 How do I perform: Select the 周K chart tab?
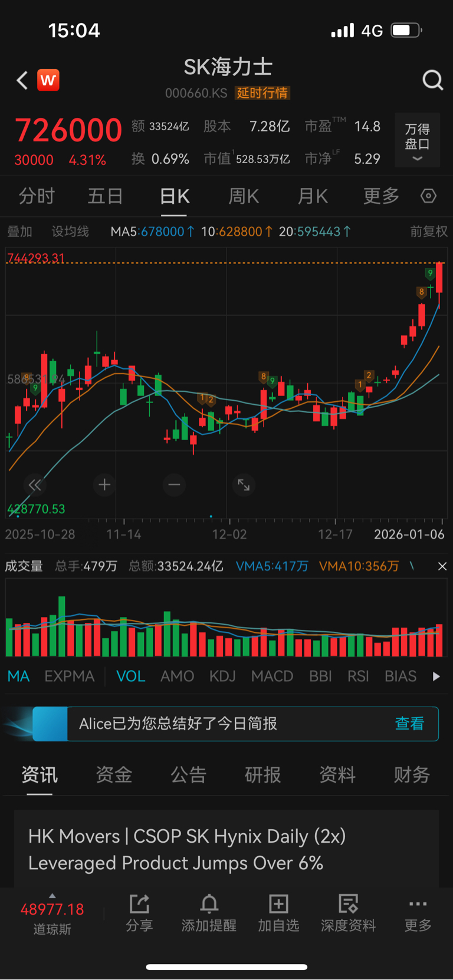point(244,196)
